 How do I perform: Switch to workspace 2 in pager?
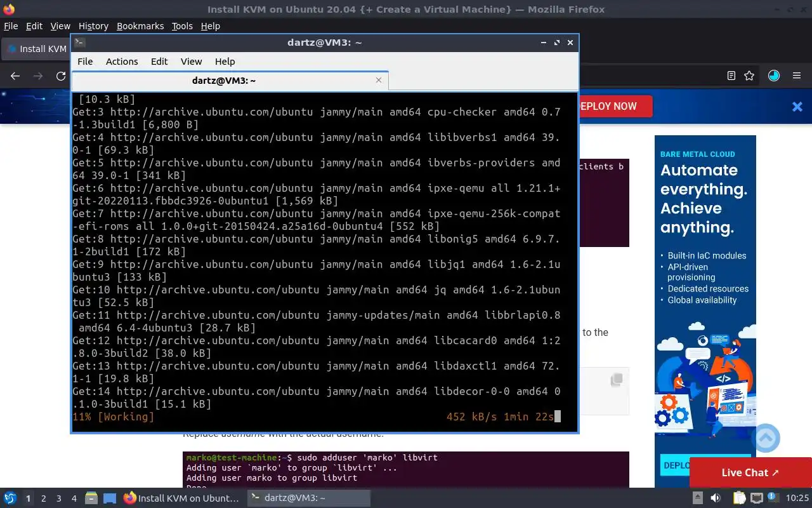coord(43,498)
